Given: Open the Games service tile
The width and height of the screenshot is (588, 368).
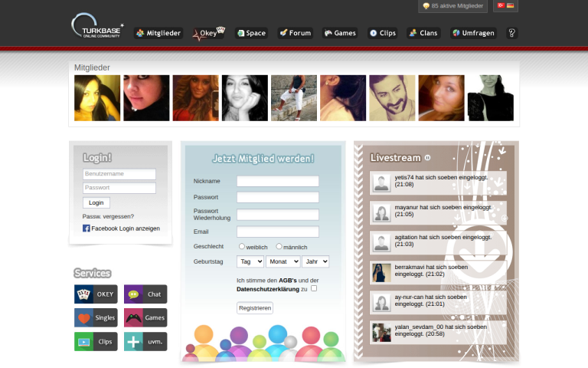Looking at the screenshot, I should 145,317.
